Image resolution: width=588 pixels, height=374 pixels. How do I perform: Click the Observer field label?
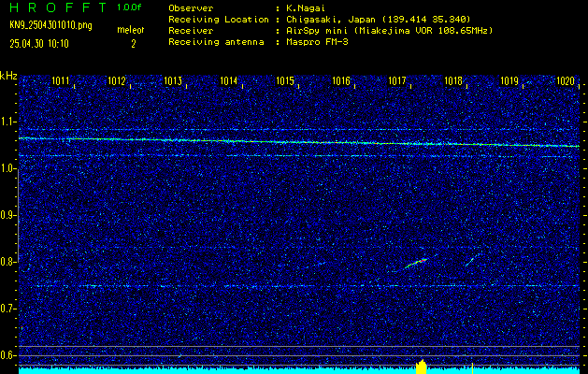191,8
